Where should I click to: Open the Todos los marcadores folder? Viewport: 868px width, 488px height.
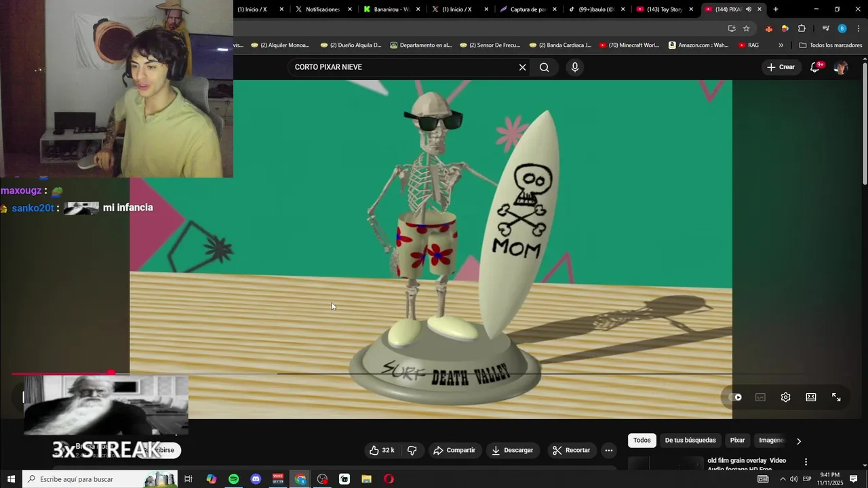[x=831, y=45]
